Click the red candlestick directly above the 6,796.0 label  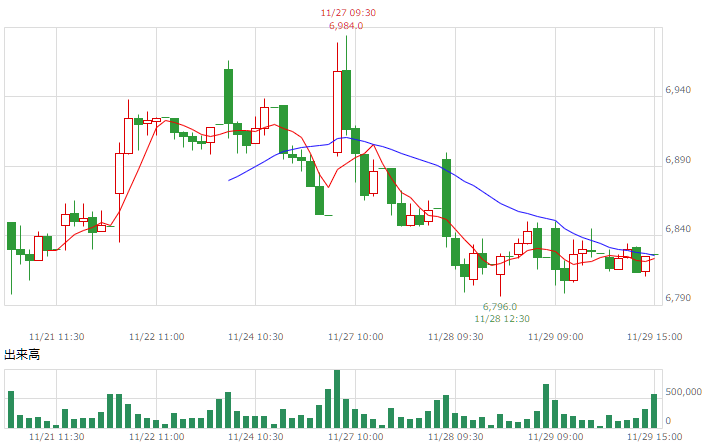tap(500, 265)
